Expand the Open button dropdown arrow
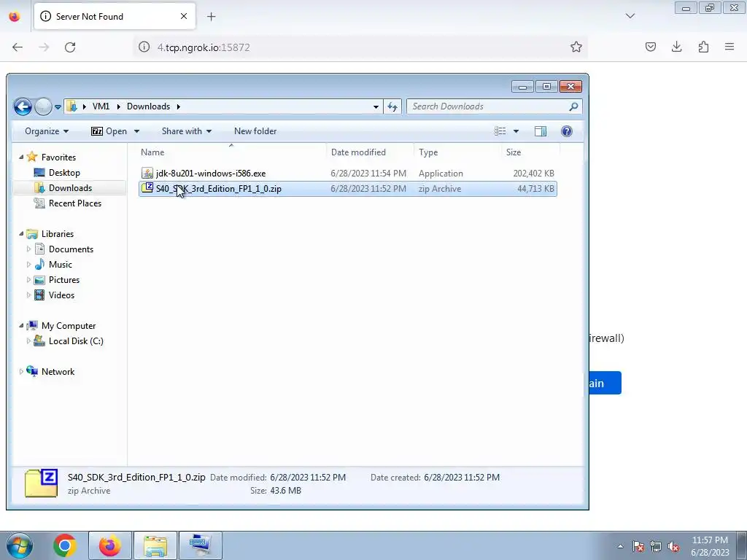Viewport: 747px width, 560px height. 136,131
